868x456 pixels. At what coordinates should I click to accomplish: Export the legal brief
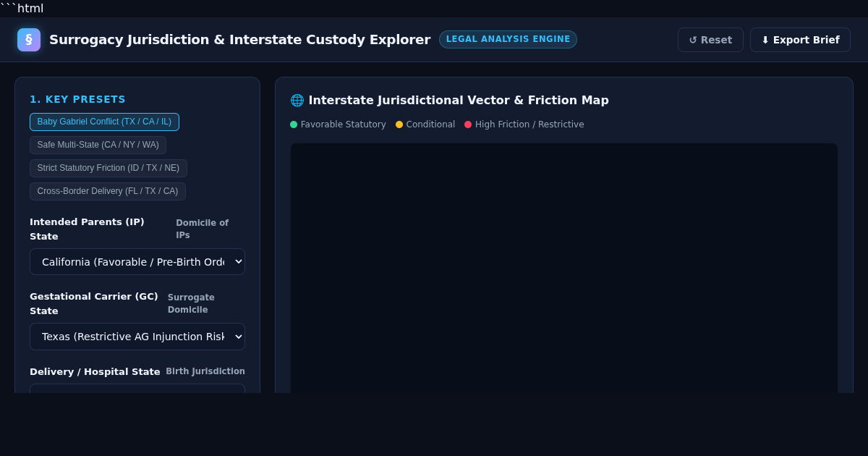coord(800,40)
